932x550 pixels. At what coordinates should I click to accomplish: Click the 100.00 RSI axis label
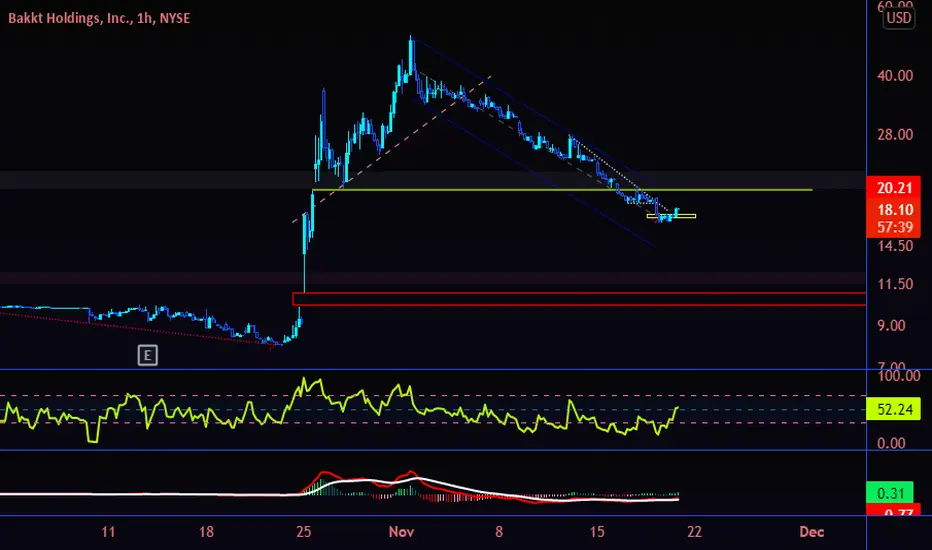(899, 376)
